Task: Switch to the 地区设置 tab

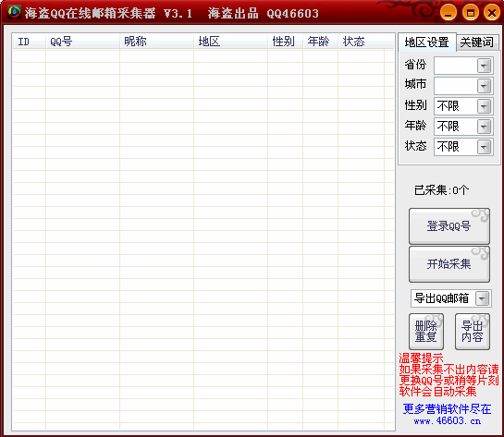Action: point(427,42)
